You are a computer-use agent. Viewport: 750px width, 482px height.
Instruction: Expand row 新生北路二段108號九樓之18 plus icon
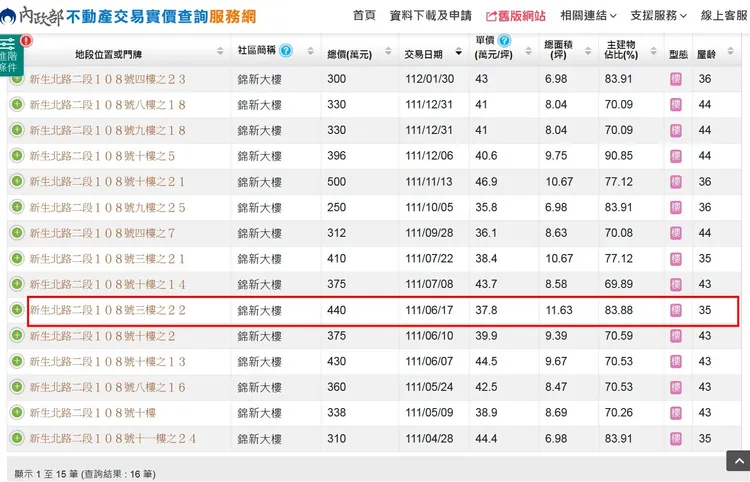[17, 130]
